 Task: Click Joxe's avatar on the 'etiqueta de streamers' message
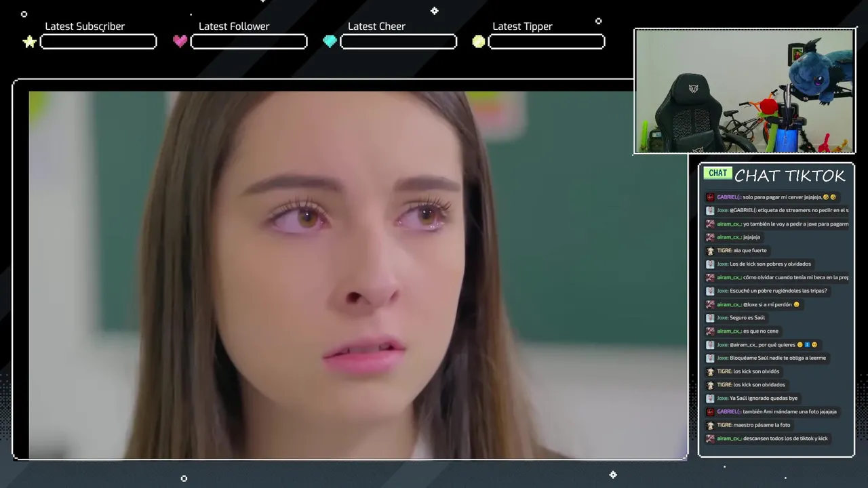(710, 211)
